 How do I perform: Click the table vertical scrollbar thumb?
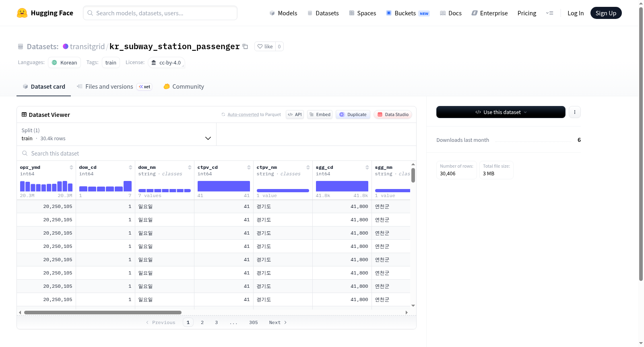(413, 175)
